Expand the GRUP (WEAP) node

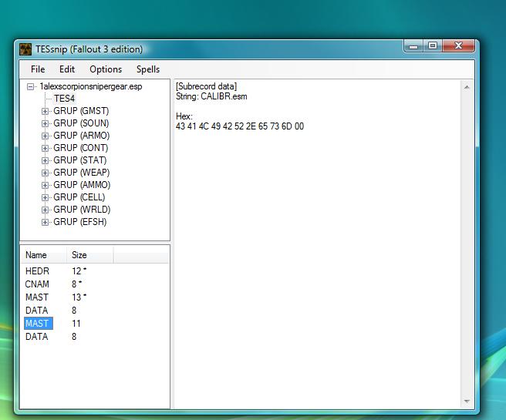[45, 173]
